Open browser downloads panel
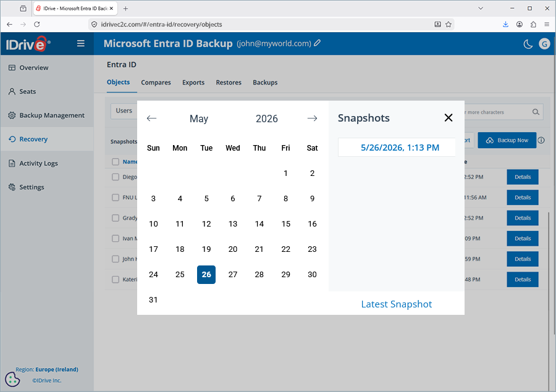Viewport: 556px width, 392px height. click(505, 25)
